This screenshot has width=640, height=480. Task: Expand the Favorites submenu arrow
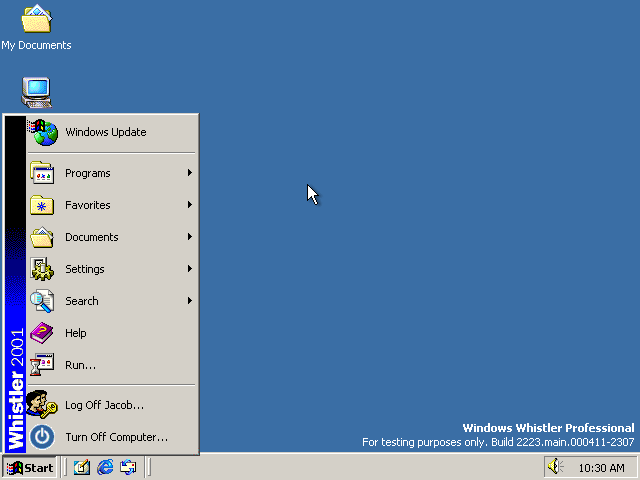[190, 204]
